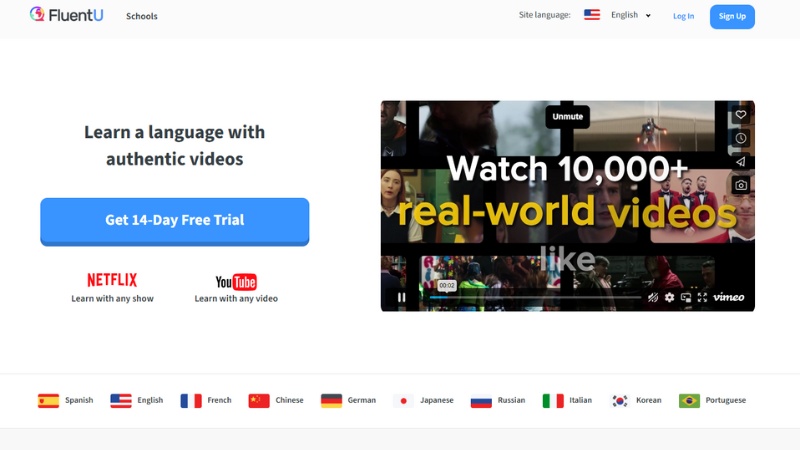The width and height of the screenshot is (800, 450).
Task: Click the Sign Up button
Action: (732, 16)
